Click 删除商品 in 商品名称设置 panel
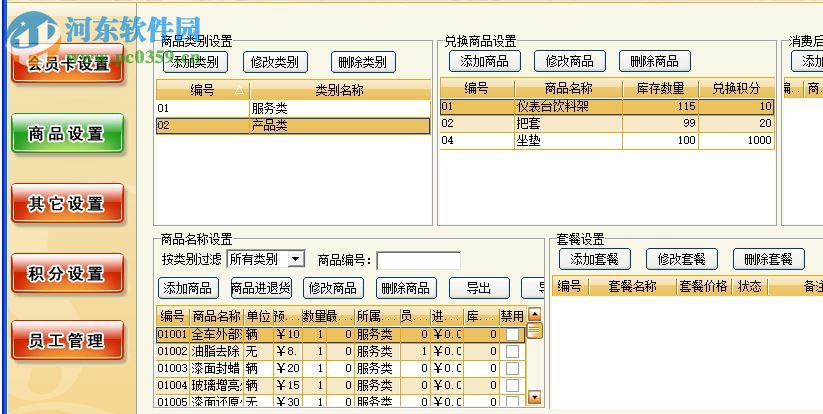 tap(406, 288)
